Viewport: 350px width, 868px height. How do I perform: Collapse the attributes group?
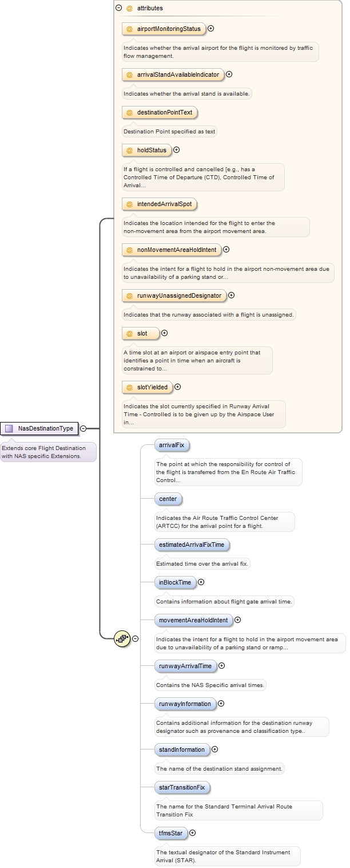(118, 9)
